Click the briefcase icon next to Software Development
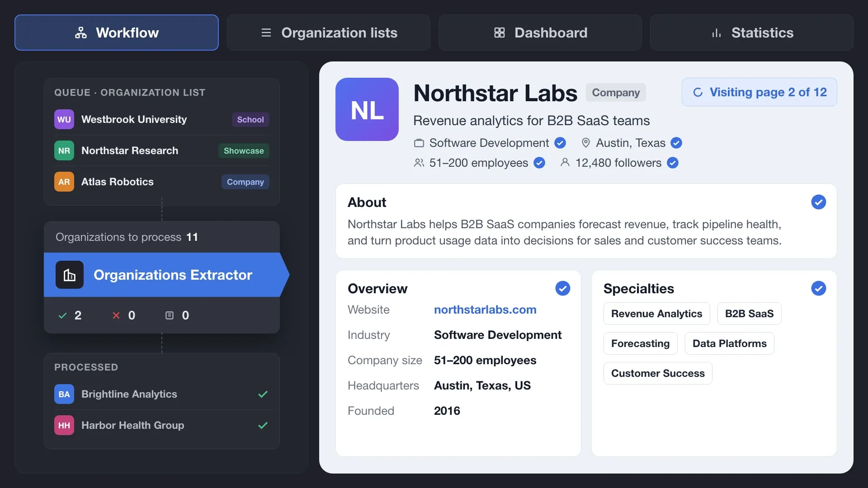This screenshot has width=868, height=488. click(x=419, y=143)
